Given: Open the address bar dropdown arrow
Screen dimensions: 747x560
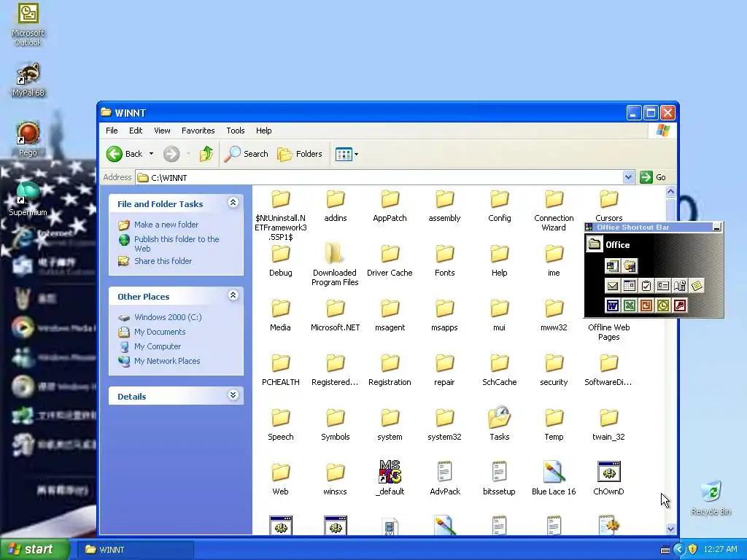Looking at the screenshot, I should click(628, 177).
